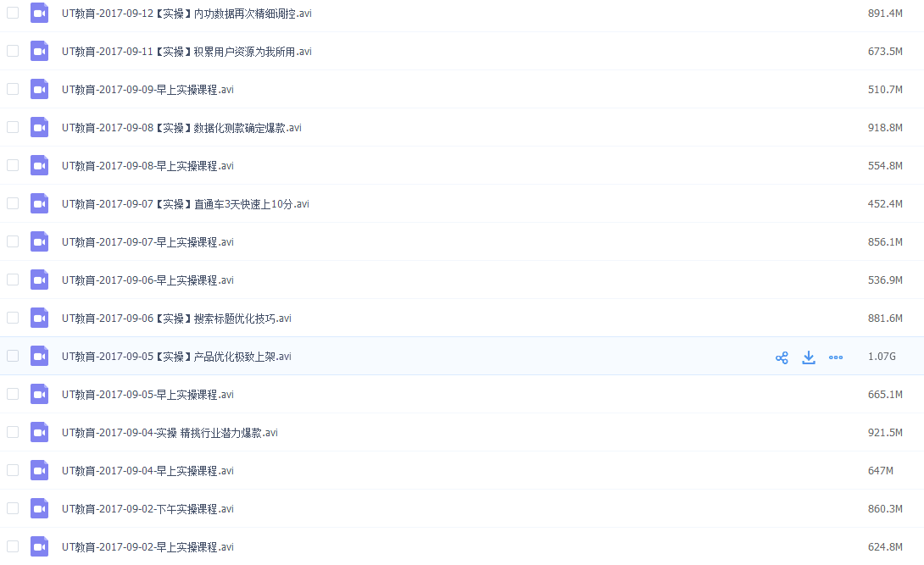Tick checkbox for 2017-09-04-早上实操课程.avi
Viewport: 924px width, 565px height.
13,470
